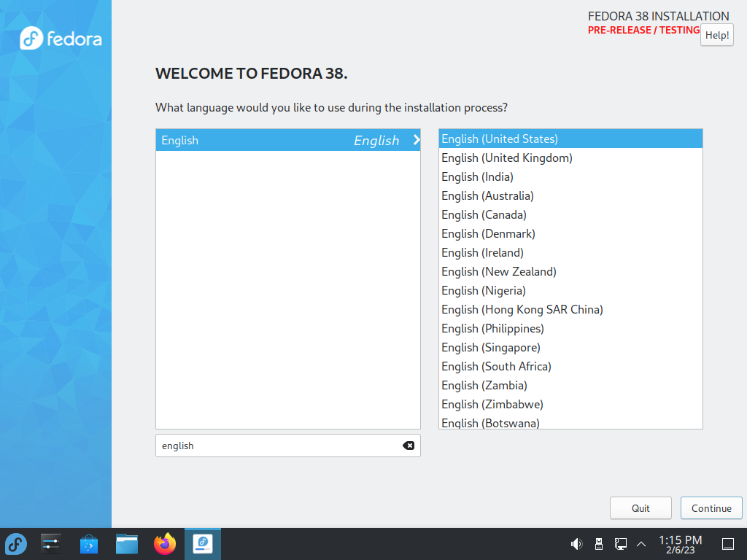This screenshot has height=560, width=747.
Task: Switch to the Fedora installer taskbar entry
Action: (203, 544)
